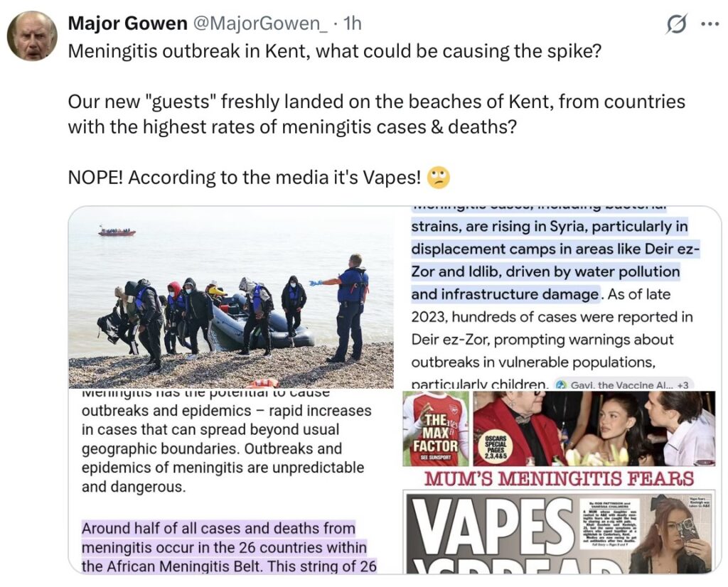Open the three-dot more options menu
728x587 pixels.
[710, 25]
